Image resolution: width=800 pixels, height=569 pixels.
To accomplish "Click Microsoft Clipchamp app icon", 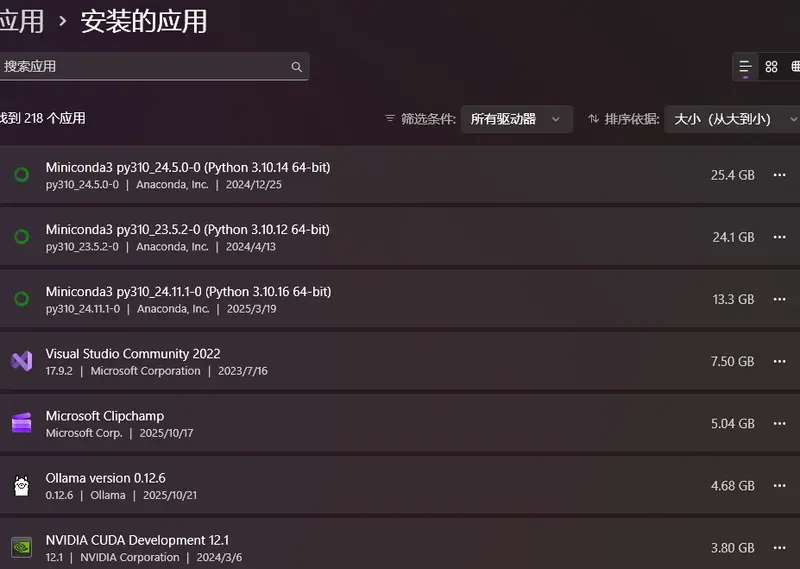I will coord(21,423).
